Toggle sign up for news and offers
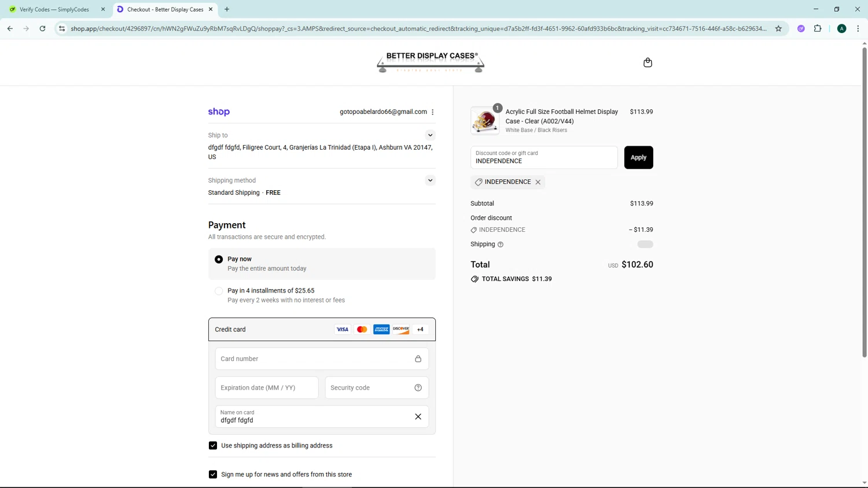The height and width of the screenshot is (488, 868). (213, 475)
